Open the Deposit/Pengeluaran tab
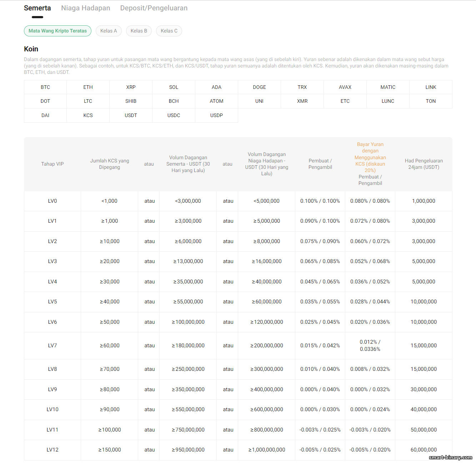The image size is (476, 464). point(154,8)
